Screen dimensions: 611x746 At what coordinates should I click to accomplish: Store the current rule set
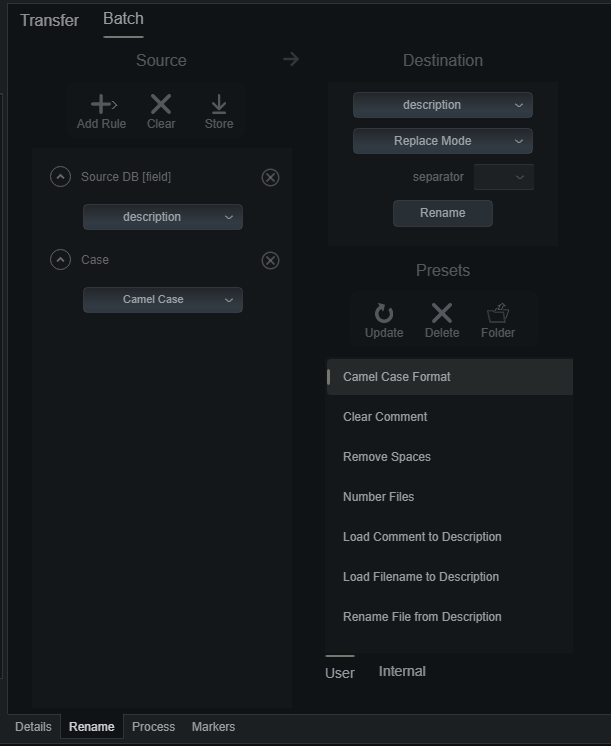(219, 111)
